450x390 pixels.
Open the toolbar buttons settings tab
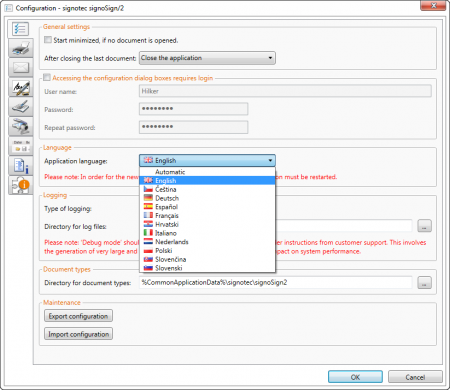tap(21, 146)
